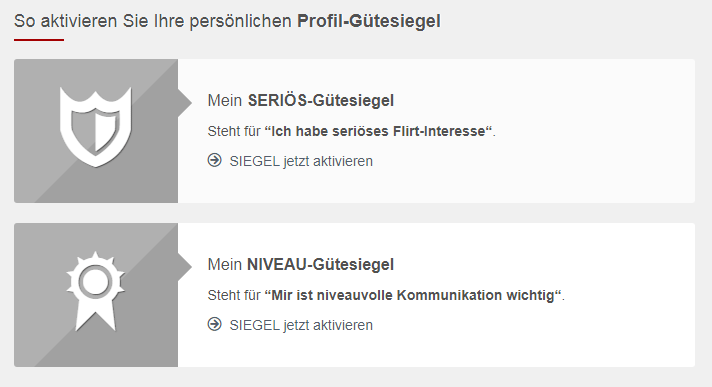Click the triangle pointer beside NIVEAU tile
The width and height of the screenshot is (712, 387).
tap(185, 267)
